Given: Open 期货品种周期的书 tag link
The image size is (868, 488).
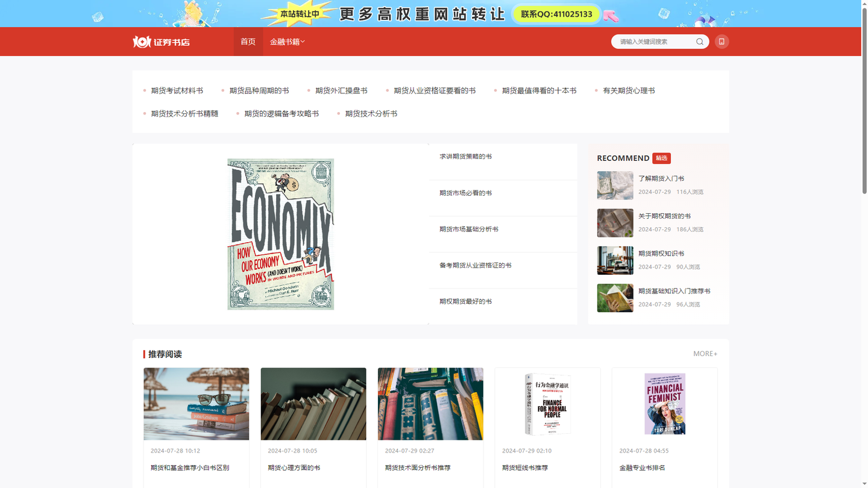Looking at the screenshot, I should tap(259, 90).
